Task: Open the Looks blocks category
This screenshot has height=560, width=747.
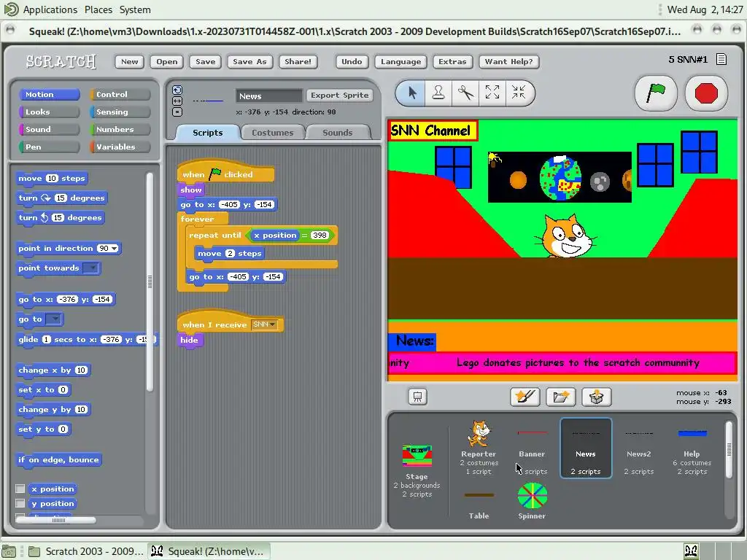Action: [49, 112]
